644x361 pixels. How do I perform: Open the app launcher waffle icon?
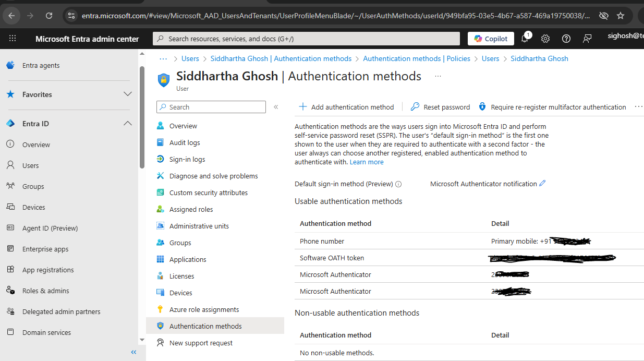[x=13, y=39]
